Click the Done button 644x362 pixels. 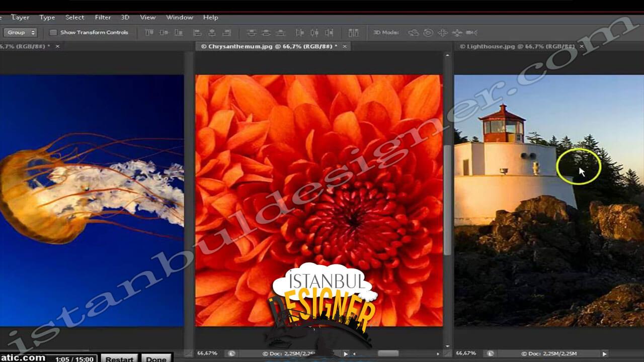[x=156, y=359]
